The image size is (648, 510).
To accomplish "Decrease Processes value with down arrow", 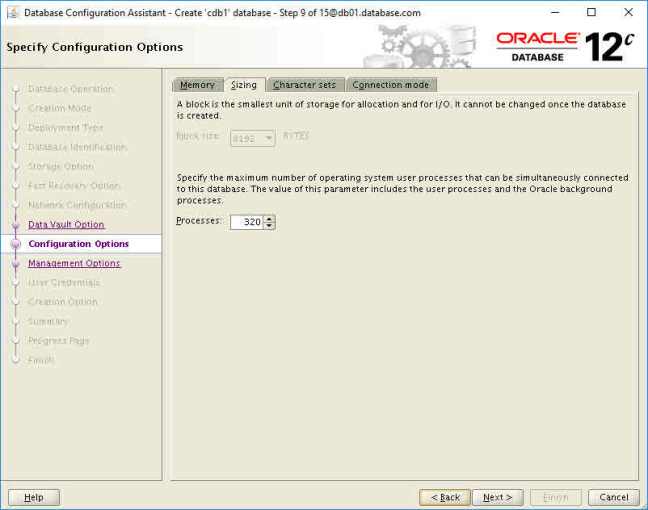I will tap(270, 226).
